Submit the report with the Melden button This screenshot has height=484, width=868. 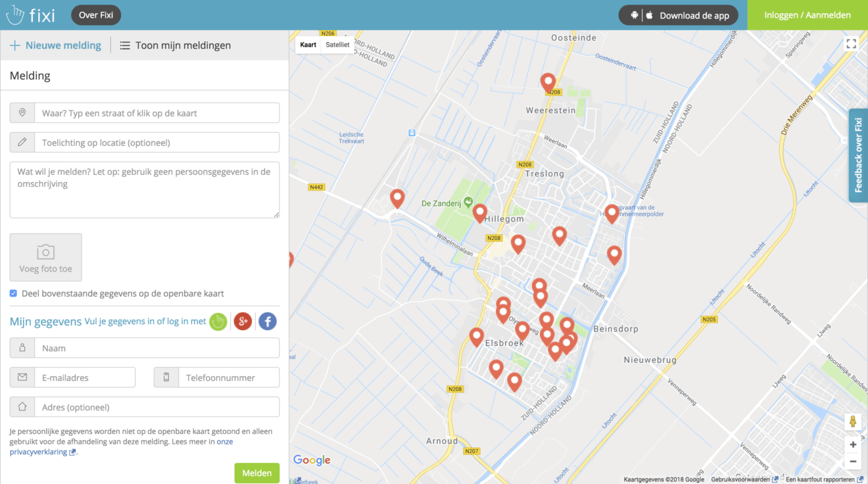pos(256,473)
